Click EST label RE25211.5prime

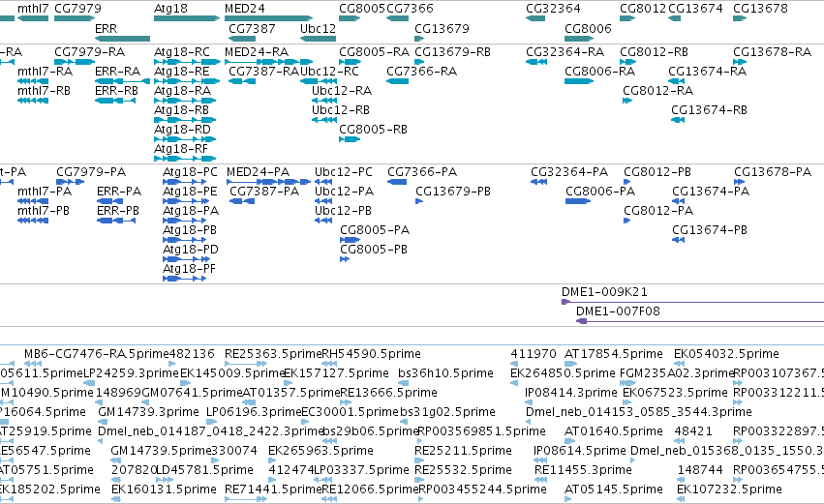tap(463, 451)
